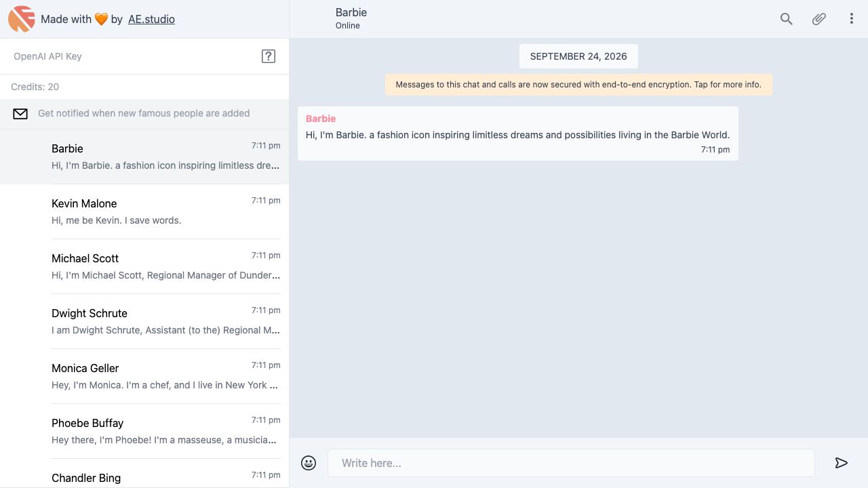868x488 pixels.
Task: Send message with the paper plane icon
Action: 842,463
